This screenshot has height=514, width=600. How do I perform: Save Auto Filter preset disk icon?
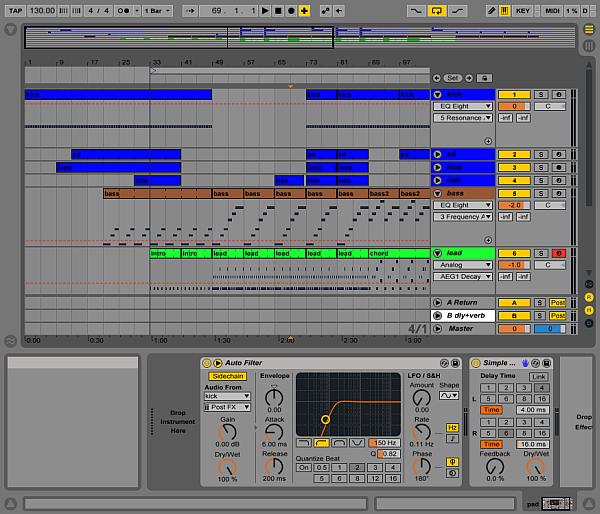(455, 363)
